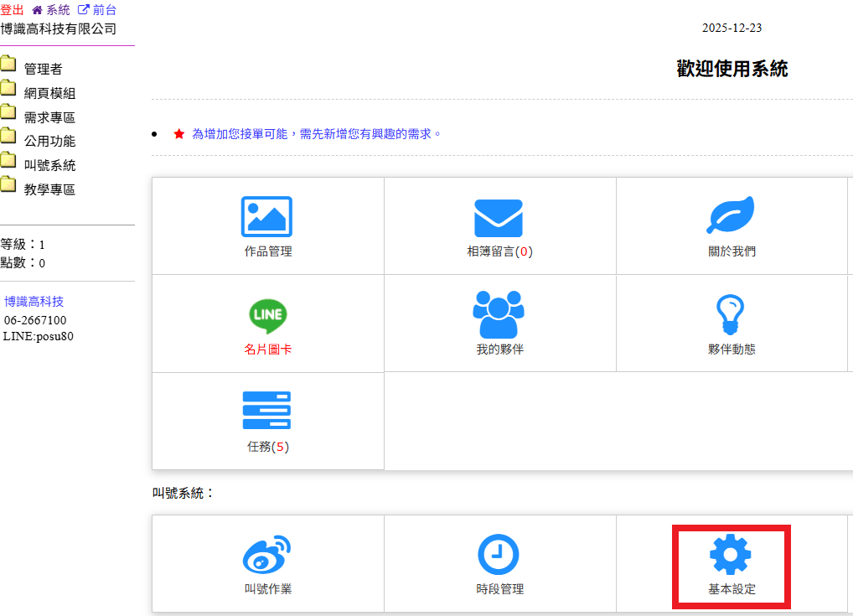Open the 任務 server stack icon
This screenshot has width=853, height=616.
(x=267, y=412)
